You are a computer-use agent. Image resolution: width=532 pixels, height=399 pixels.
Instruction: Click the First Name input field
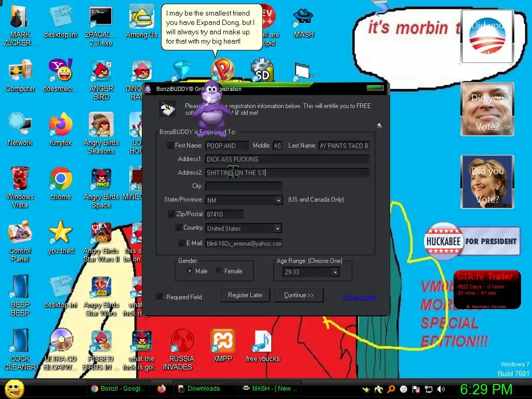pyautogui.click(x=227, y=145)
